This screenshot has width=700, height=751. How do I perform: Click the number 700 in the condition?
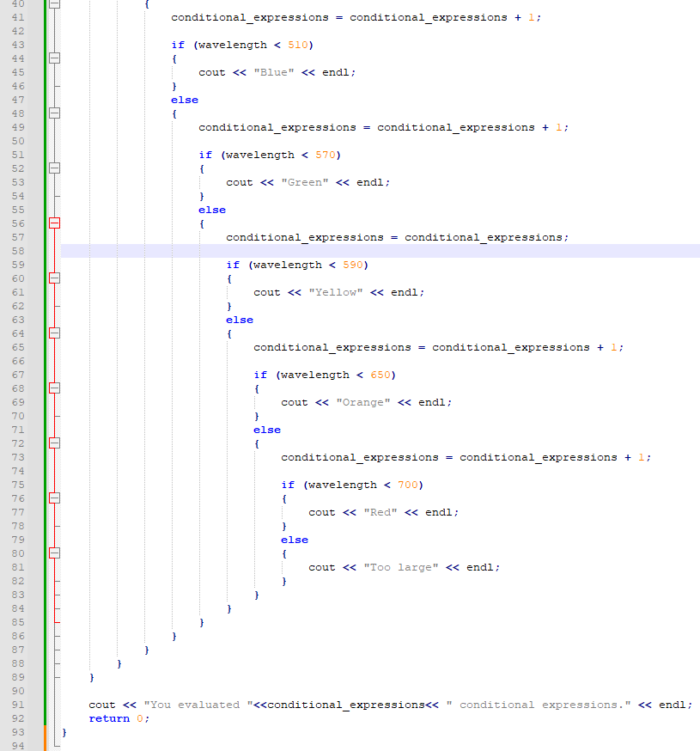(408, 485)
